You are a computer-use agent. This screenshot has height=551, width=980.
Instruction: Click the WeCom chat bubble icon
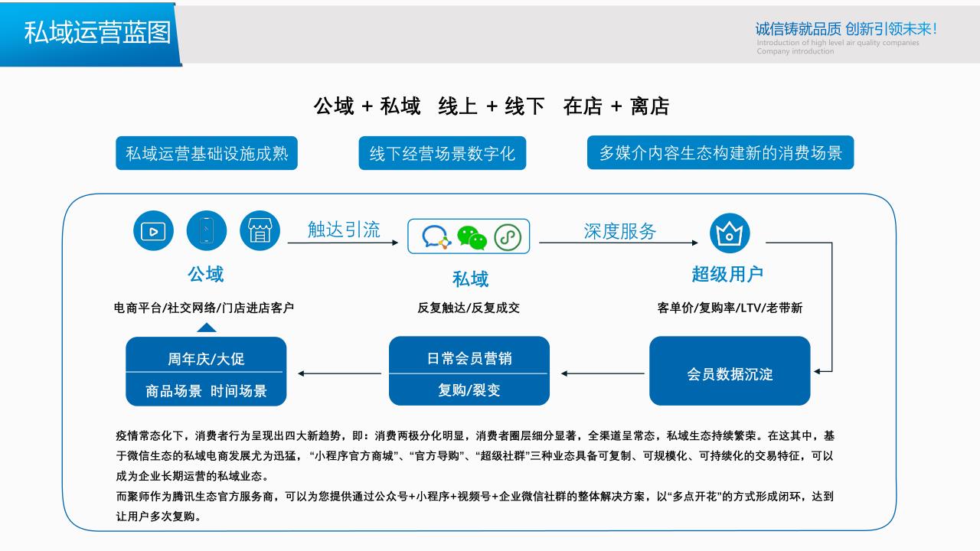click(436, 237)
